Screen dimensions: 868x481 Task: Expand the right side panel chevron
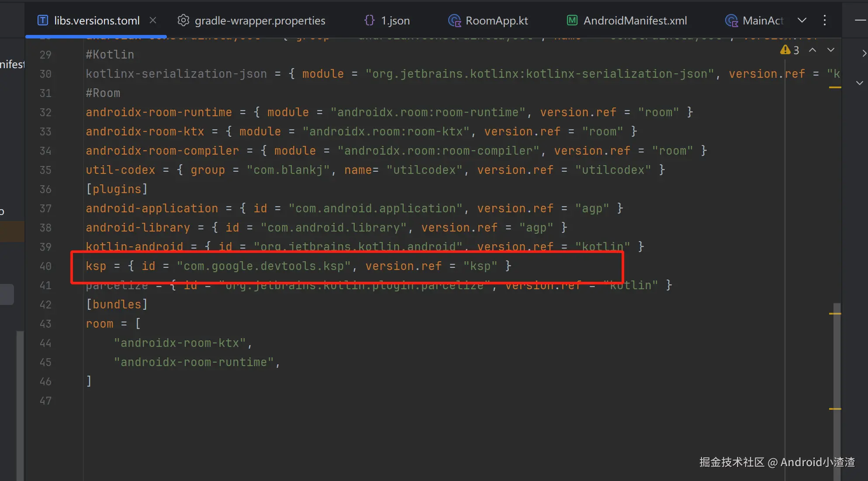click(x=864, y=53)
